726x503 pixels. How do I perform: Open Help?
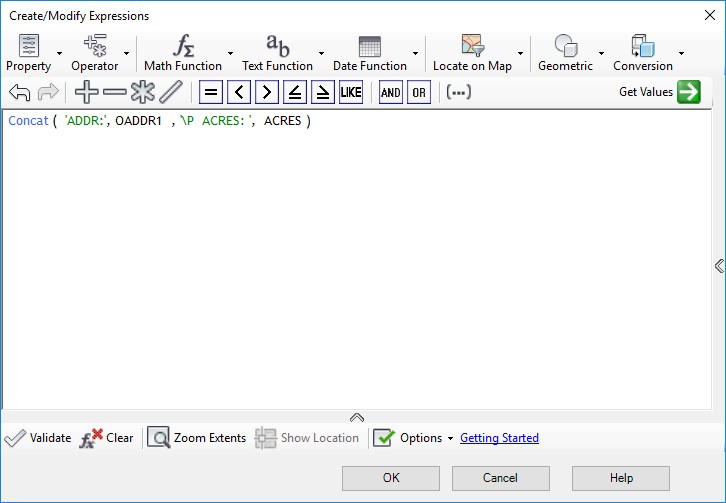(x=621, y=478)
